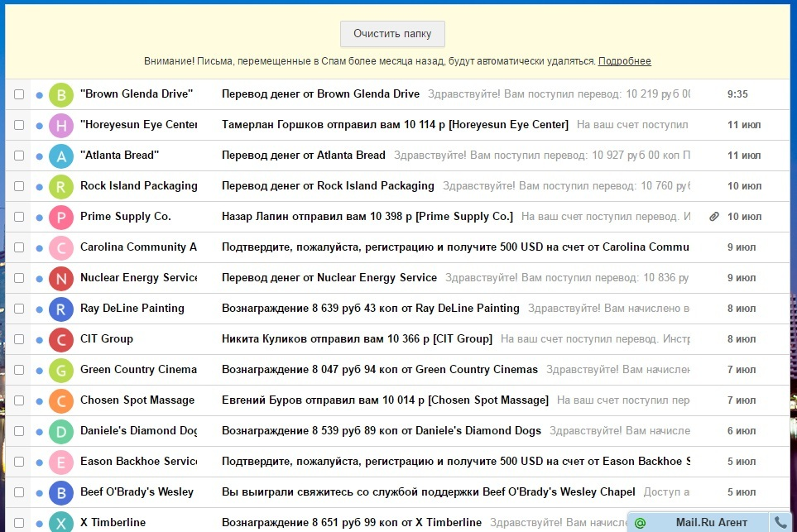
Task: Open email "Вознаграждение 8 047 руб 94 коп"
Action: click(x=380, y=369)
